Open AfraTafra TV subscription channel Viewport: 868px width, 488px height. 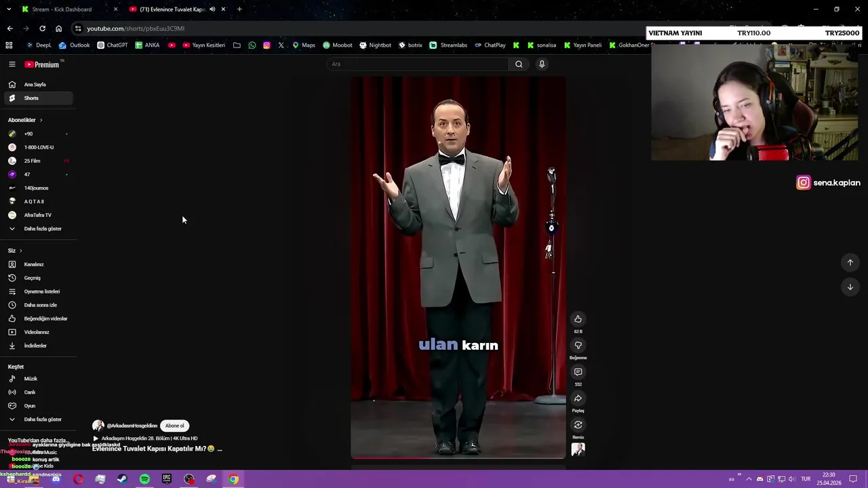click(x=37, y=215)
